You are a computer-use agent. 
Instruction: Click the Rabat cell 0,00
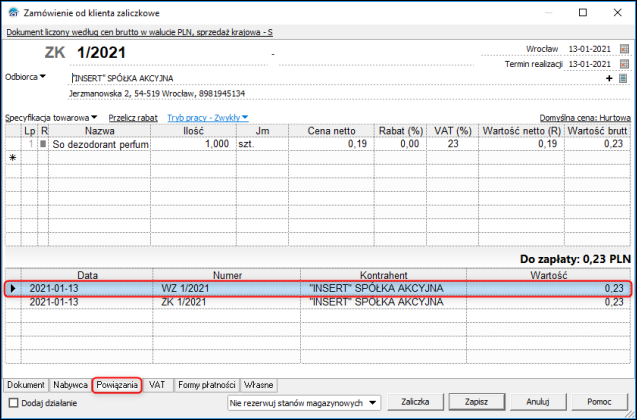(401, 144)
